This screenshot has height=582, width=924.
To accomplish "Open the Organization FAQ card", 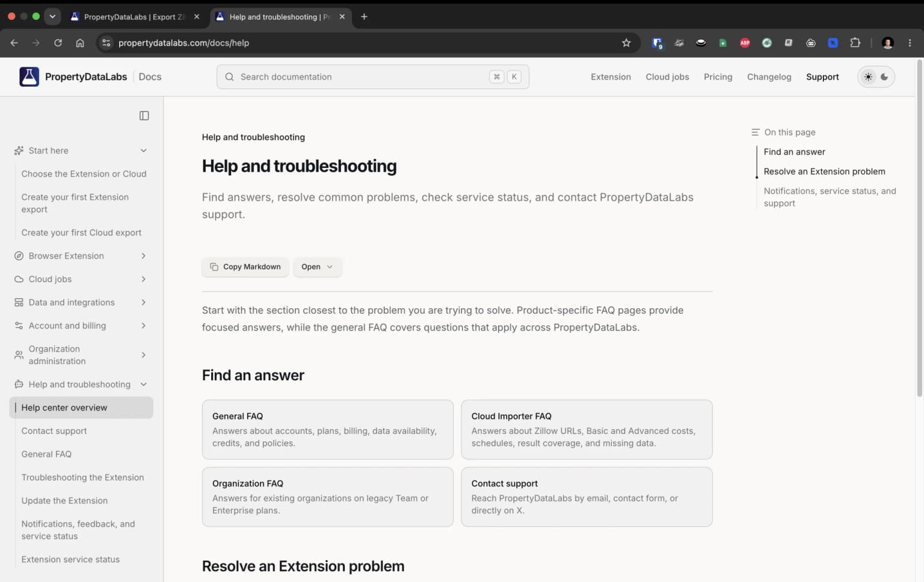I will pyautogui.click(x=328, y=497).
